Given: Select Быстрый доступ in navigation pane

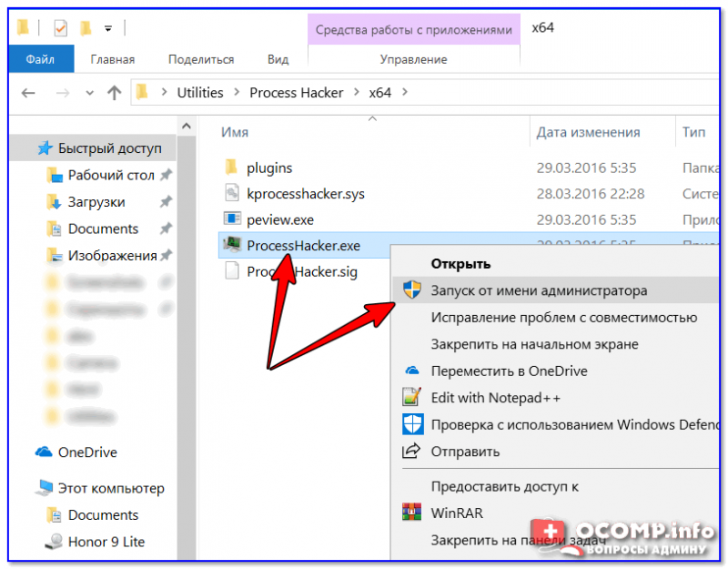Looking at the screenshot, I should point(93,148).
